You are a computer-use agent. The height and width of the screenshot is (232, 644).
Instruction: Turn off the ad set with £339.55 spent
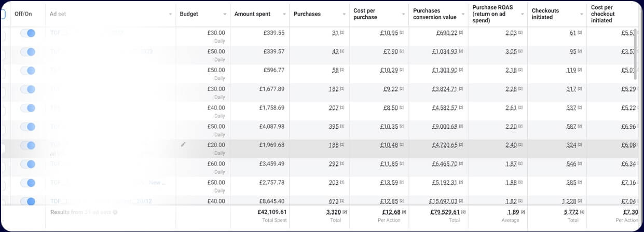pos(28,33)
